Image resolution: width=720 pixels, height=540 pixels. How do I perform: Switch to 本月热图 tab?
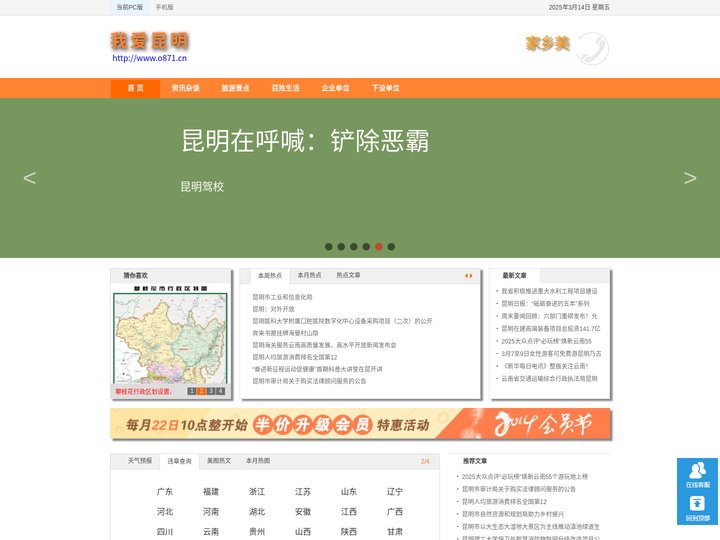pos(258,461)
